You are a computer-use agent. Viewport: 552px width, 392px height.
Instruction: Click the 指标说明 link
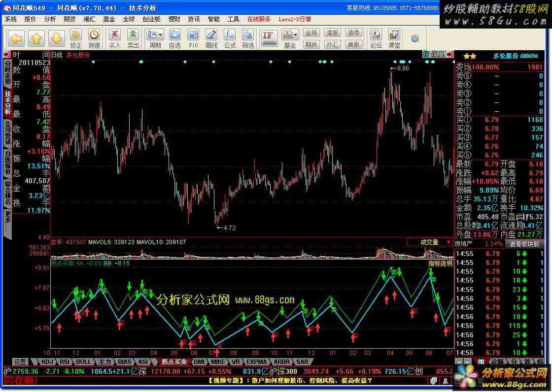pyautogui.click(x=441, y=263)
